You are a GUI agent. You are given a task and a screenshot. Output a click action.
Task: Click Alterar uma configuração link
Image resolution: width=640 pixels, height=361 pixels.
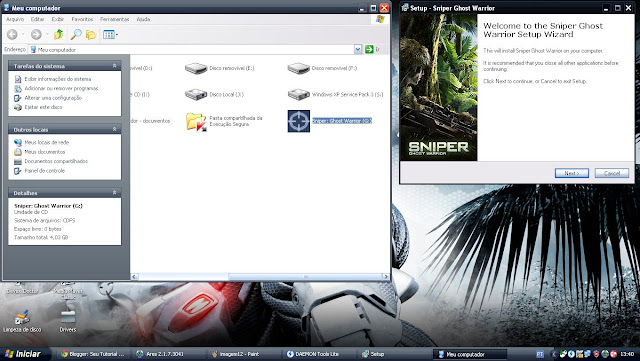[53, 98]
